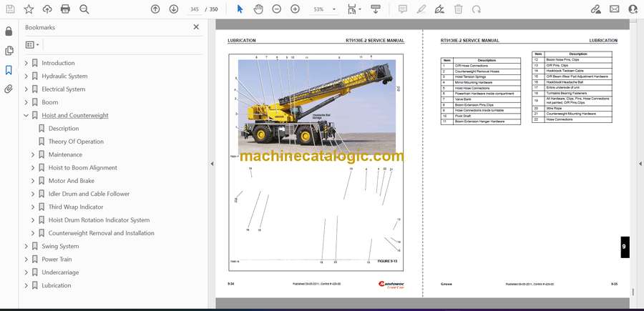Expand the Power Train bookmark
This screenshot has height=311, width=644.
(x=26, y=260)
